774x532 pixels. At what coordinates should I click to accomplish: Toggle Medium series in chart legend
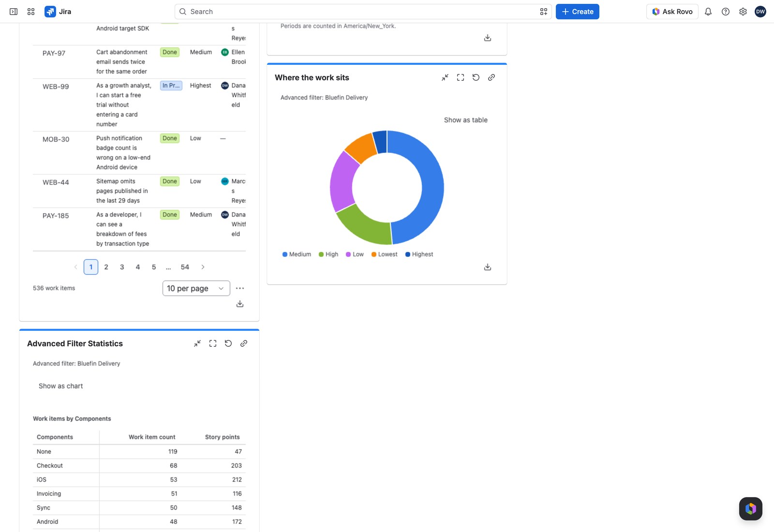(297, 254)
